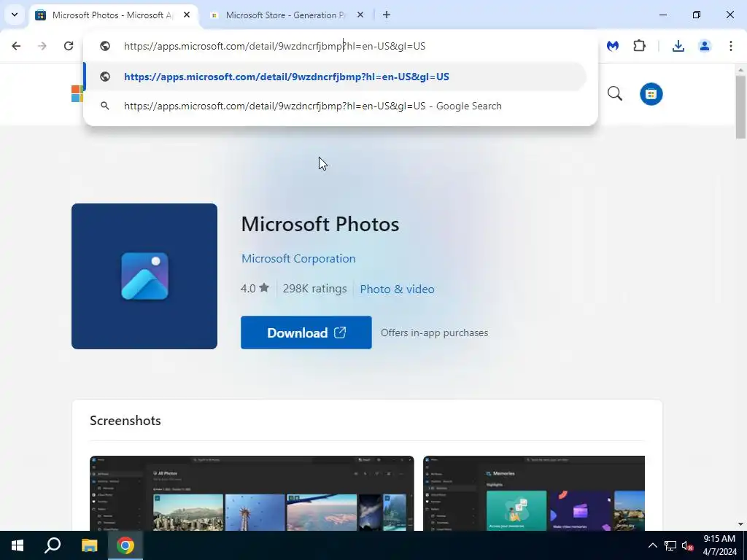Click the Download button
Screen dimensions: 747x560
(306, 332)
